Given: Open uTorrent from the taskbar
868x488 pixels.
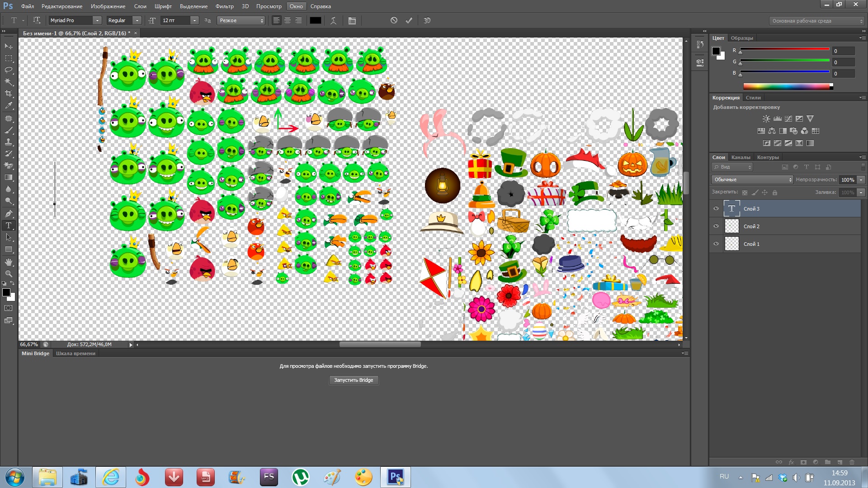Looking at the screenshot, I should tap(300, 477).
